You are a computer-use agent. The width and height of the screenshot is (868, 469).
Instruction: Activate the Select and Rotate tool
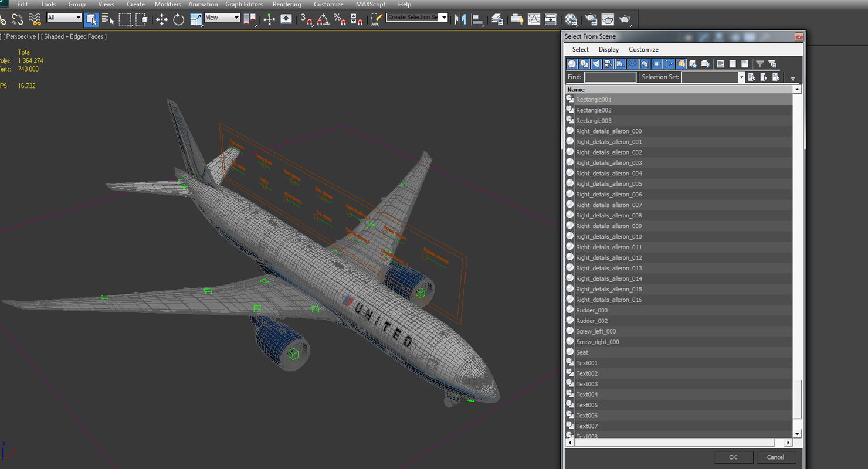(x=178, y=19)
